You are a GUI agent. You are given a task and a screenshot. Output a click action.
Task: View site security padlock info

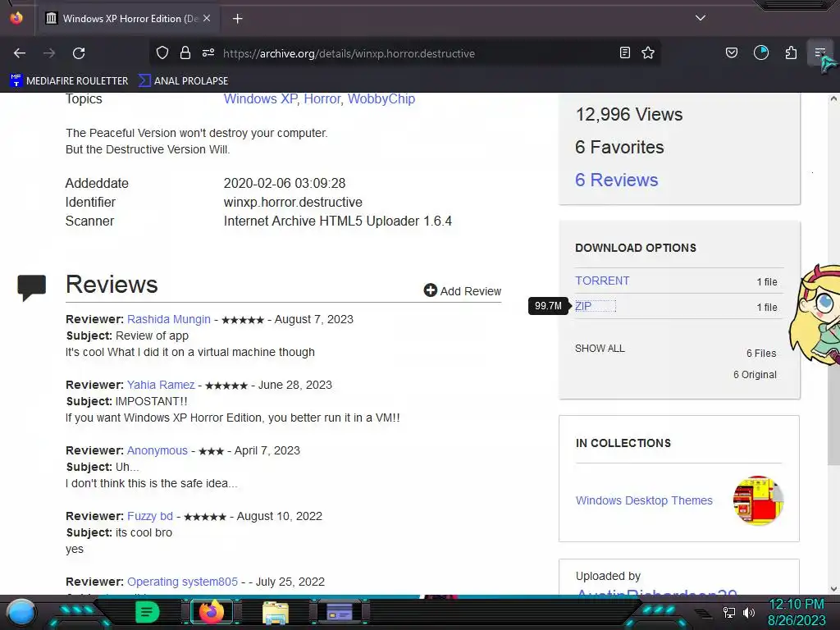(x=185, y=52)
